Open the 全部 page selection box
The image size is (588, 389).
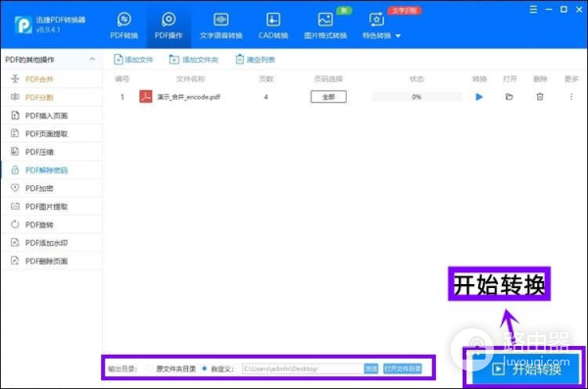[x=328, y=97]
